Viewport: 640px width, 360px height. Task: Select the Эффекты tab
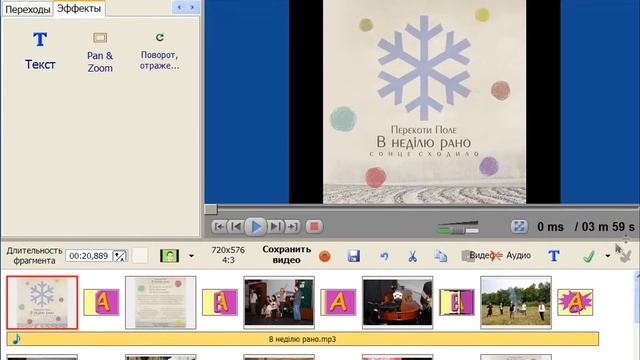point(79,8)
